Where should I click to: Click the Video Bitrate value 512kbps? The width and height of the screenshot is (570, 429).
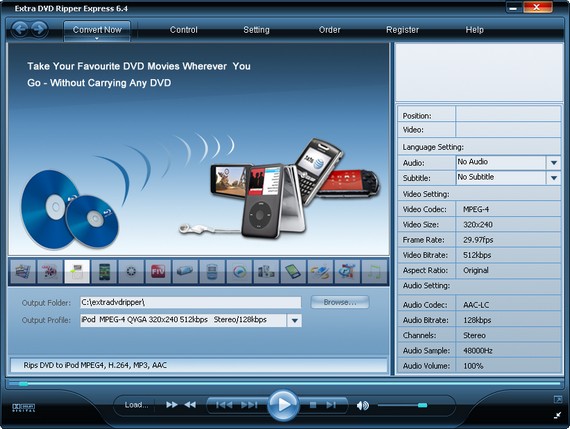[477, 255]
